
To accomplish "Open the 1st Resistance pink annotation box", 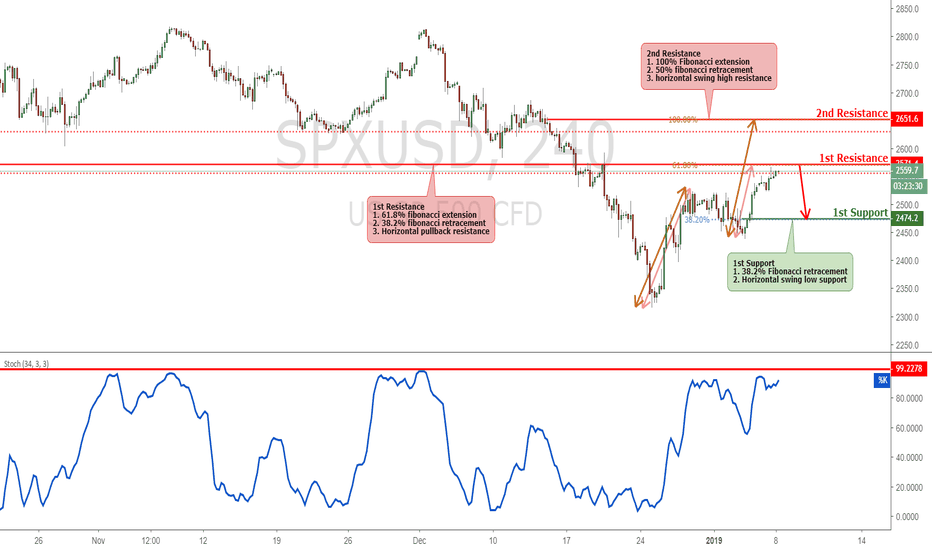I will [431, 219].
